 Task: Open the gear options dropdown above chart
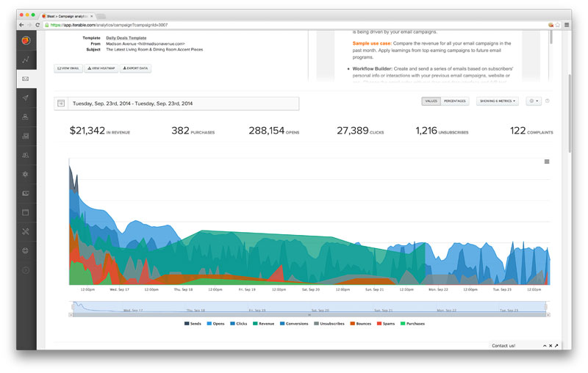pos(533,101)
